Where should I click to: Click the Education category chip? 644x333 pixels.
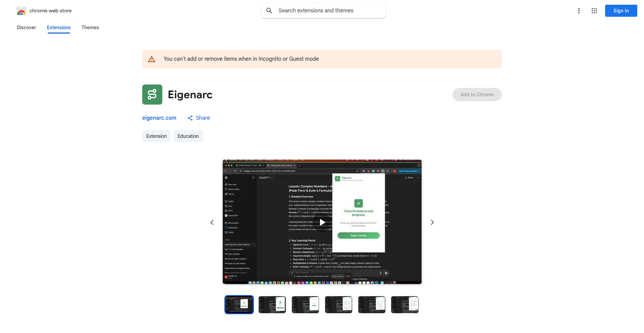tap(188, 136)
